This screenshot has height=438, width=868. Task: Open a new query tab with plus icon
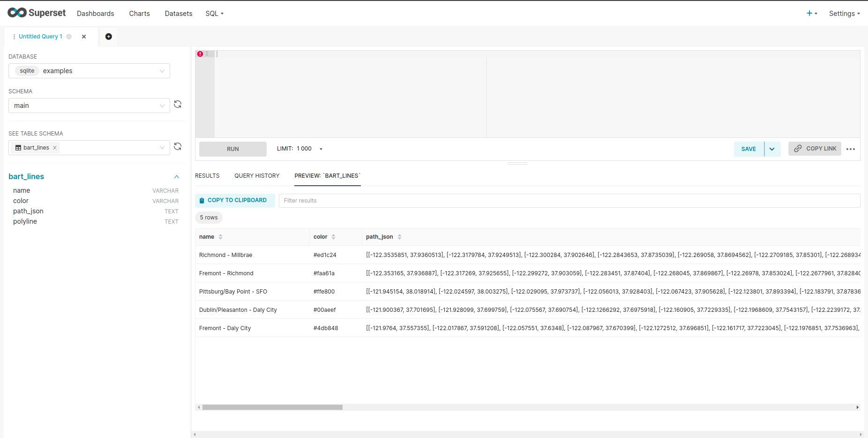[x=108, y=36]
